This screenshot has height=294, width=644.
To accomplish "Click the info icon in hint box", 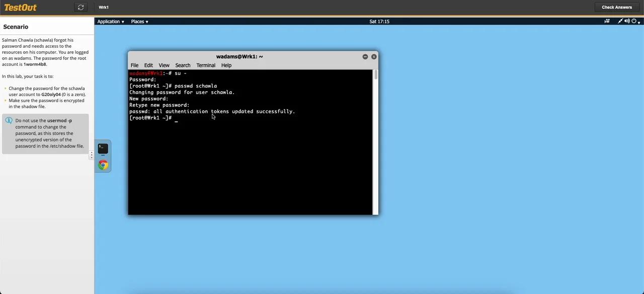I will pyautogui.click(x=9, y=121).
